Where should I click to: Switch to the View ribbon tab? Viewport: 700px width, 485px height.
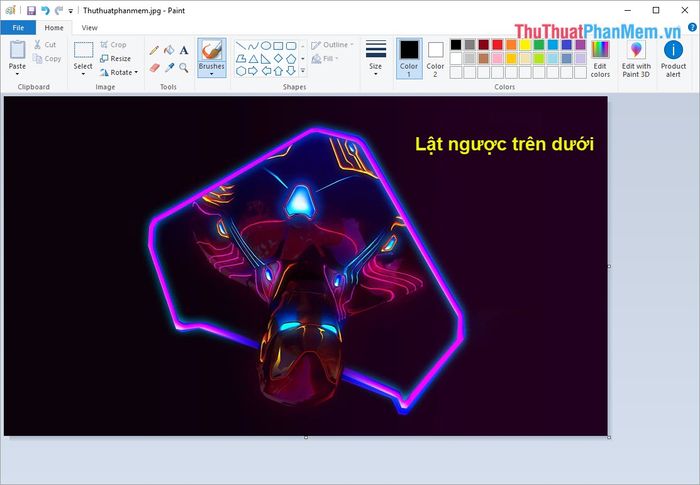click(x=90, y=28)
